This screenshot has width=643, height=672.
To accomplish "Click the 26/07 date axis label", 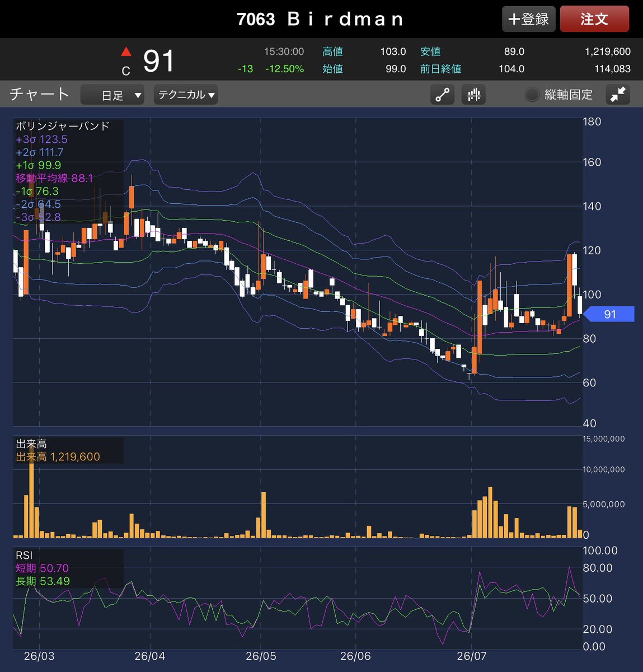I will tap(472, 656).
